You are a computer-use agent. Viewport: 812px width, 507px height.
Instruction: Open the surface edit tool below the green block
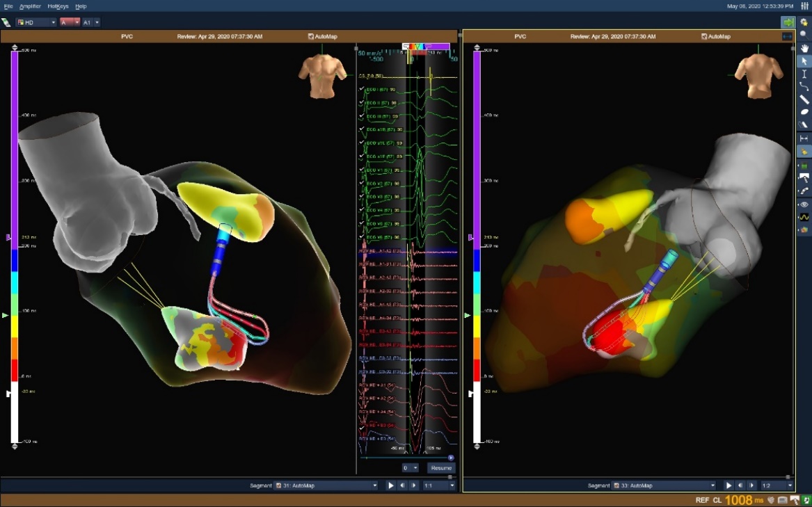(804, 178)
